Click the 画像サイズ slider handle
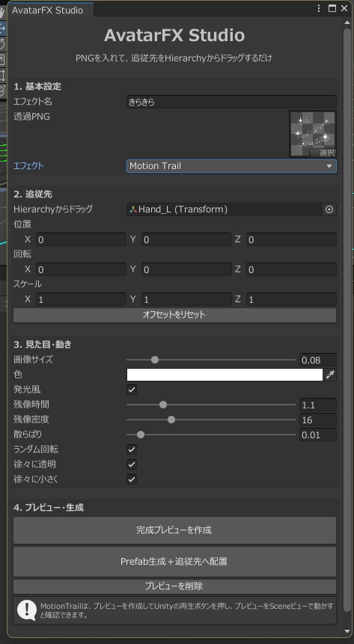The width and height of the screenshot is (354, 644). (155, 360)
